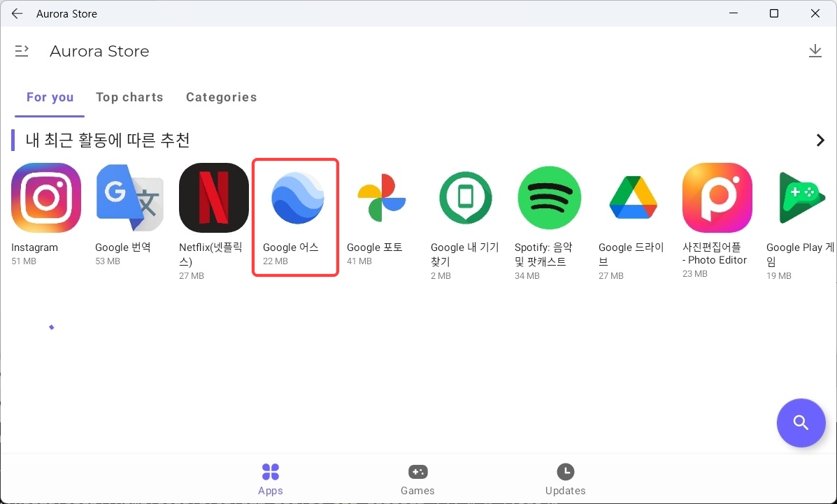Select Updates in bottom navigation
The height and width of the screenshot is (504, 837).
[565, 480]
